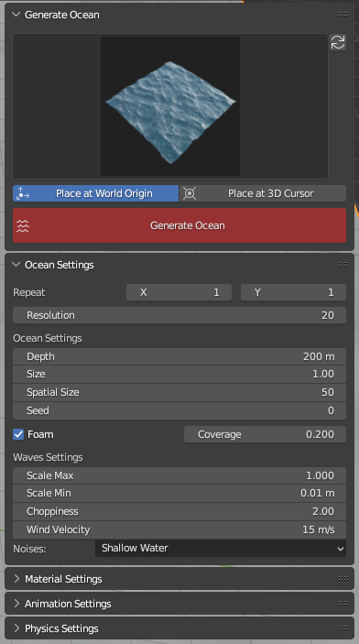
Task: Click Material Settings panel grip icon
Action: (x=343, y=579)
